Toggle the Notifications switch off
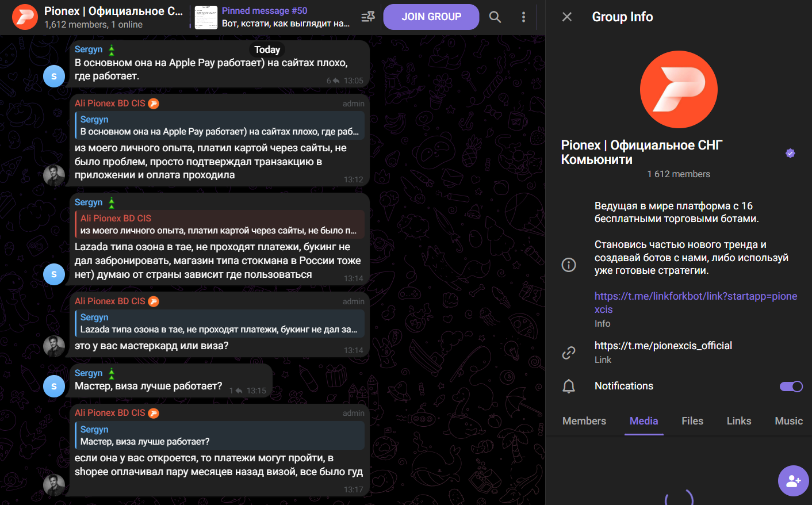812x505 pixels. [791, 387]
